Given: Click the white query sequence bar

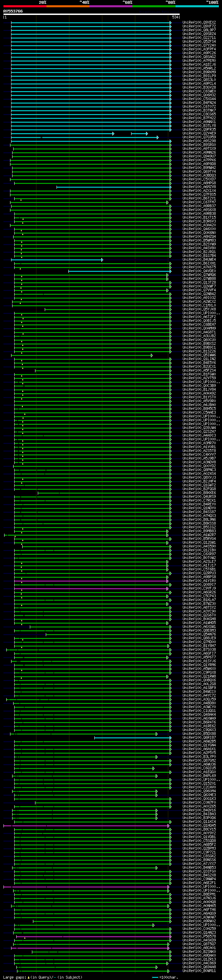Looking at the screenshot, I should click(x=92, y=14).
